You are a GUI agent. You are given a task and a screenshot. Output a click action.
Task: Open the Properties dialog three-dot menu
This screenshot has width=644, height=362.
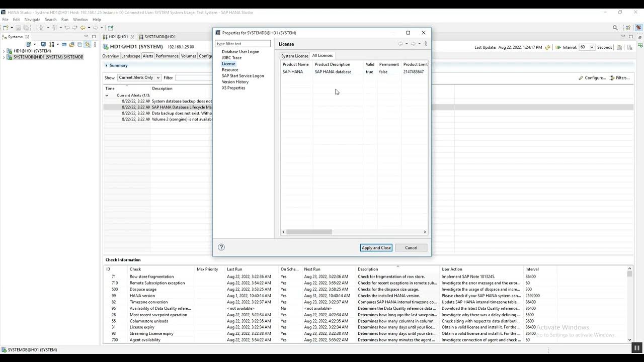tap(426, 44)
